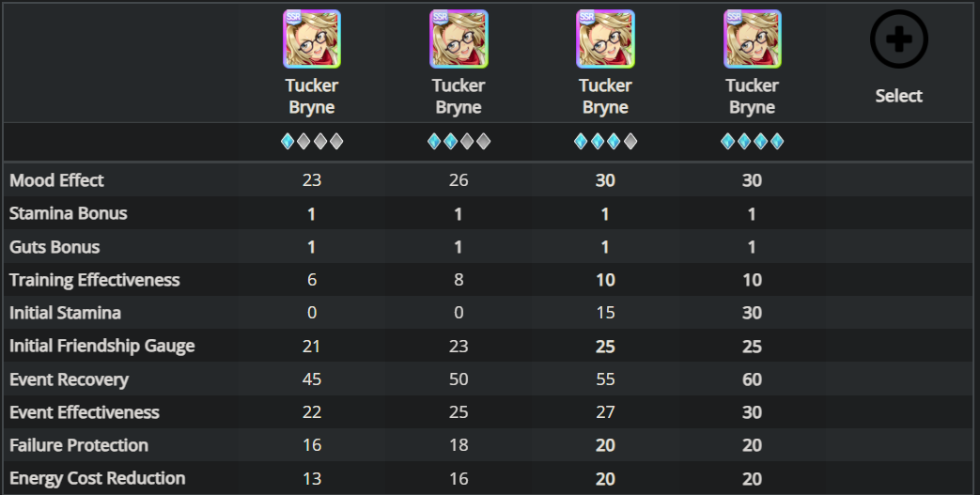Click third diamond in second card's limit break
The image size is (980, 495).
pos(467,141)
